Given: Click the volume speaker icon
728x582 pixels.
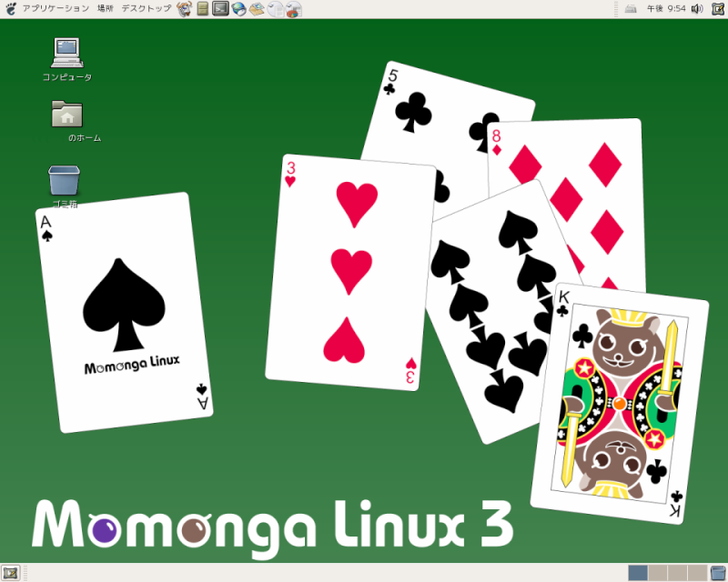Looking at the screenshot, I should (697, 9).
